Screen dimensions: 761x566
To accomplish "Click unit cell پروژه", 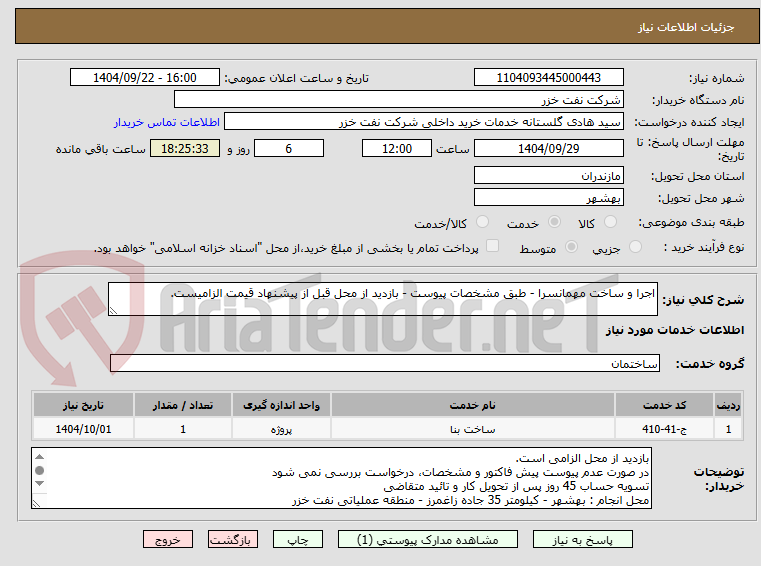I will point(281,429).
